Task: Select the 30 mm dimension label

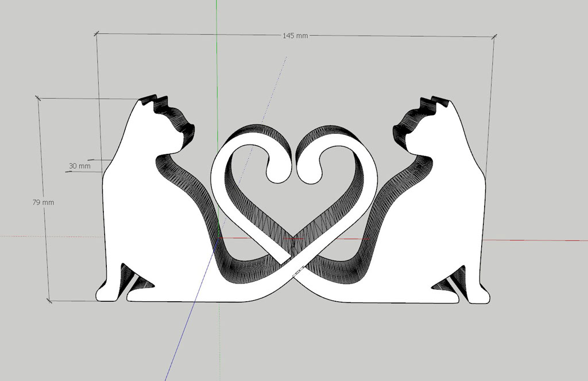Action: point(80,166)
